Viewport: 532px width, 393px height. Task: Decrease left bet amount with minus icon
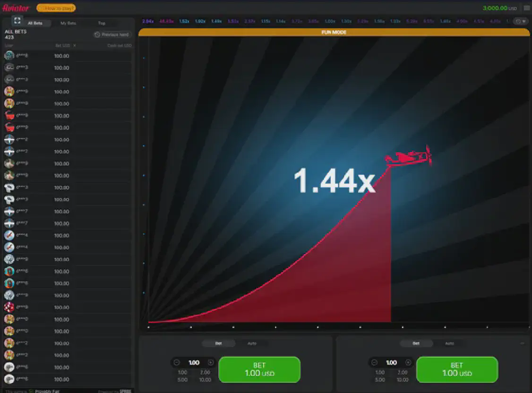pyautogui.click(x=177, y=362)
